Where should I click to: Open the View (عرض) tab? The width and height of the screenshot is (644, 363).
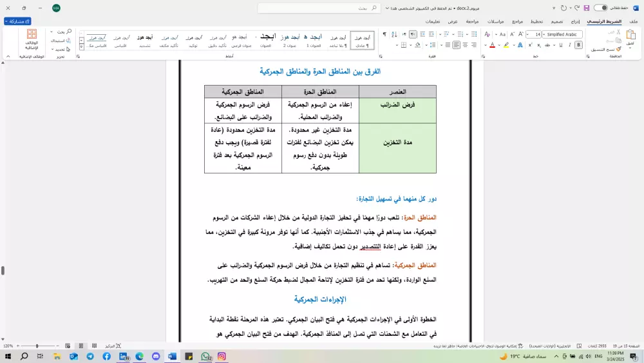(453, 21)
